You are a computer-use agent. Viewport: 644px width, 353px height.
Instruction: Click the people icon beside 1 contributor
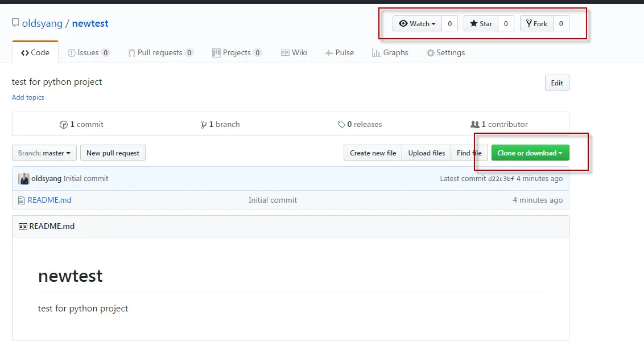pos(475,124)
